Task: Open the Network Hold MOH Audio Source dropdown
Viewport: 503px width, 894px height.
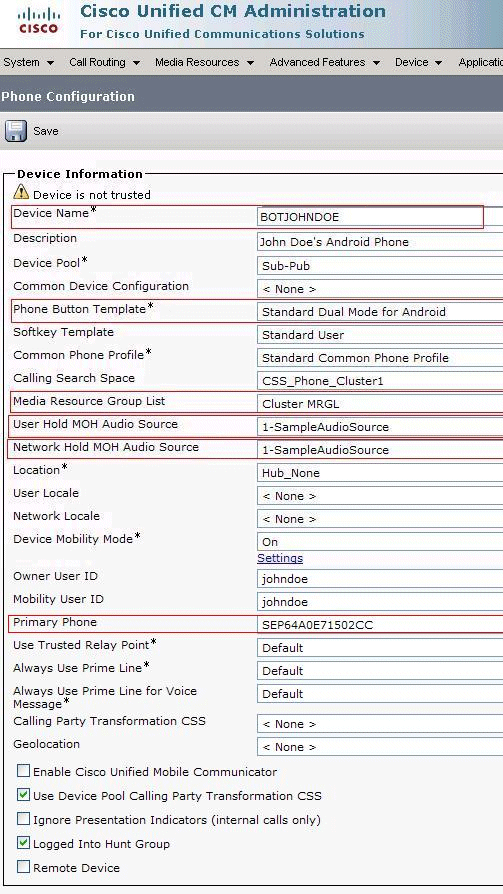Action: click(x=380, y=450)
